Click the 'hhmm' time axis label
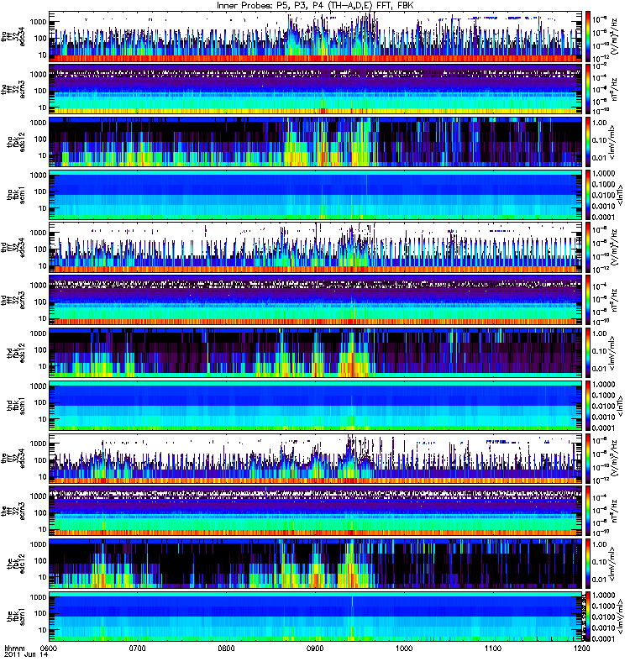Image resolution: width=630 pixels, height=672 pixels. click(x=14, y=648)
